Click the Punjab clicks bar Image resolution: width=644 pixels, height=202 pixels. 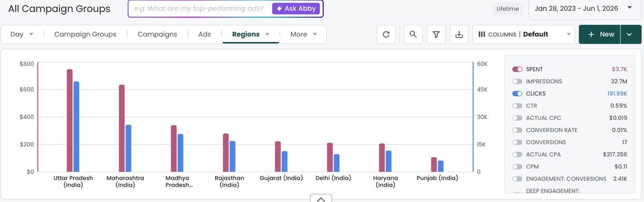point(441,166)
